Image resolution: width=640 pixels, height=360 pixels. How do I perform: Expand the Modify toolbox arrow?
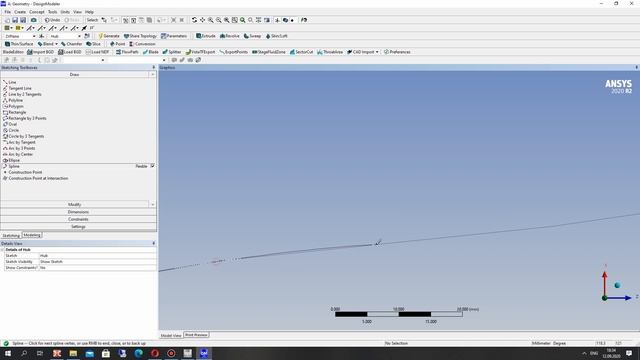[x=153, y=204]
